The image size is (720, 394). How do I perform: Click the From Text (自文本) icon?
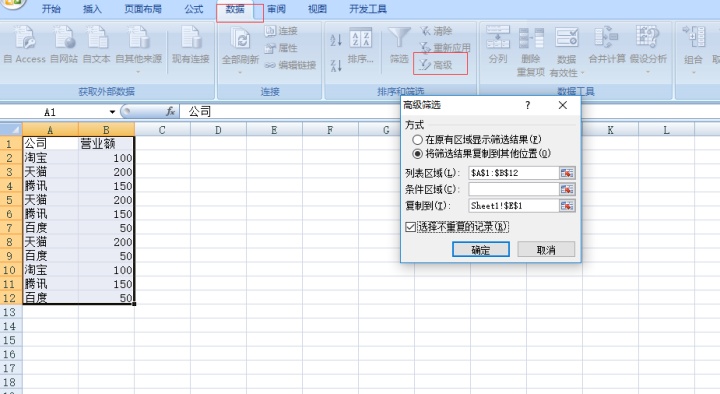pos(96,45)
